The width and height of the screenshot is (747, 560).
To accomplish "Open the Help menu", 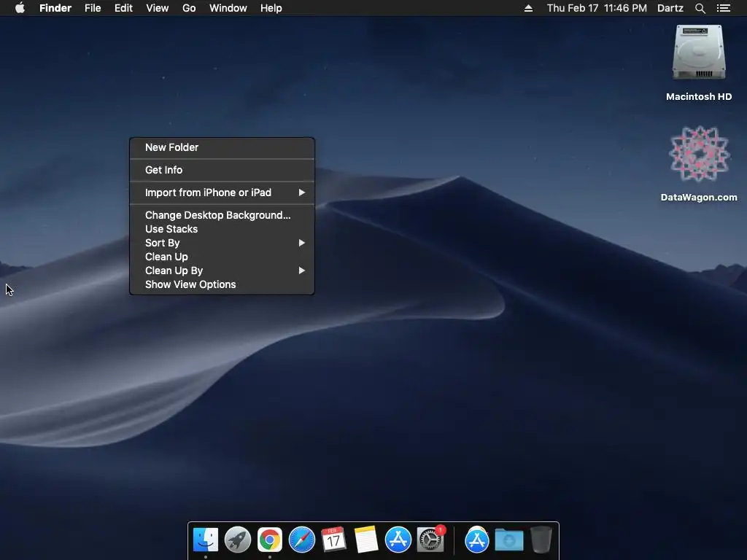I will (x=271, y=8).
